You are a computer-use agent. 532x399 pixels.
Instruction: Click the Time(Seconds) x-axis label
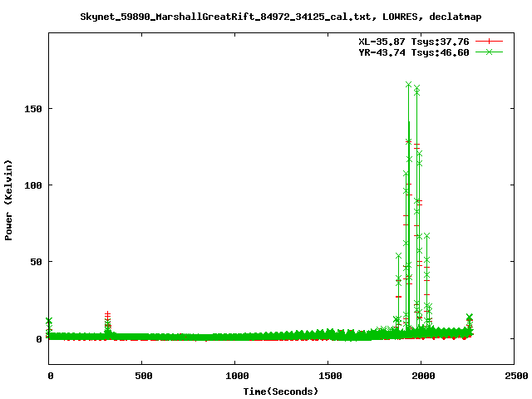(x=281, y=392)
